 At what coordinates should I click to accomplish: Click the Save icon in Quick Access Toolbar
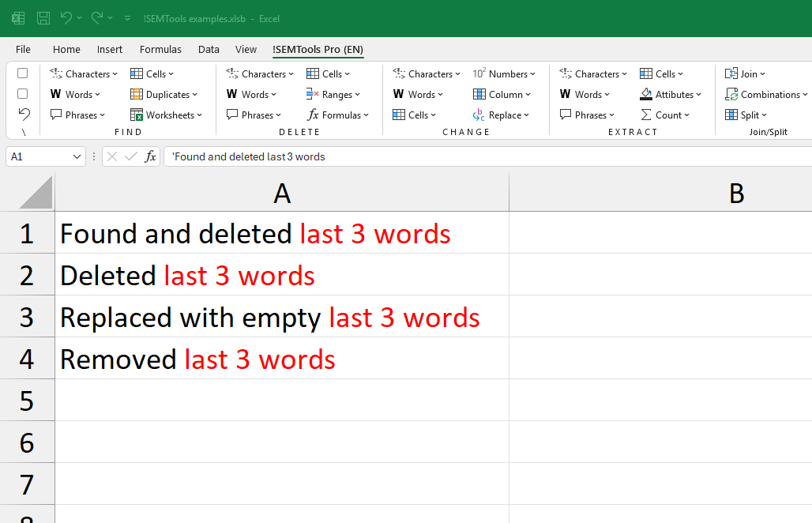point(43,18)
